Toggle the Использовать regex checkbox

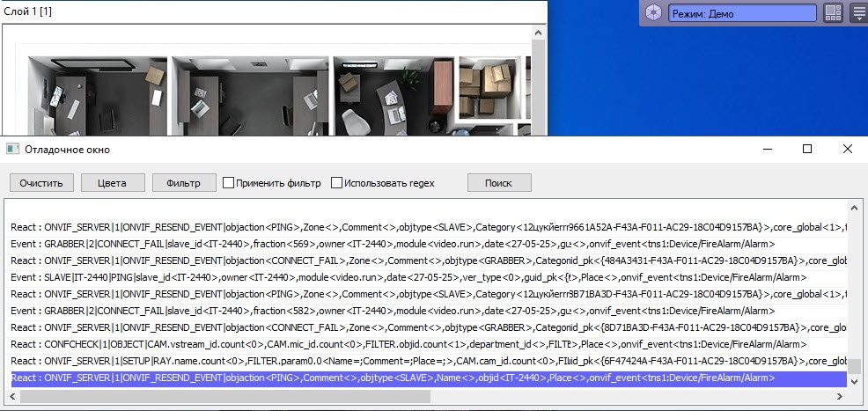pyautogui.click(x=336, y=183)
